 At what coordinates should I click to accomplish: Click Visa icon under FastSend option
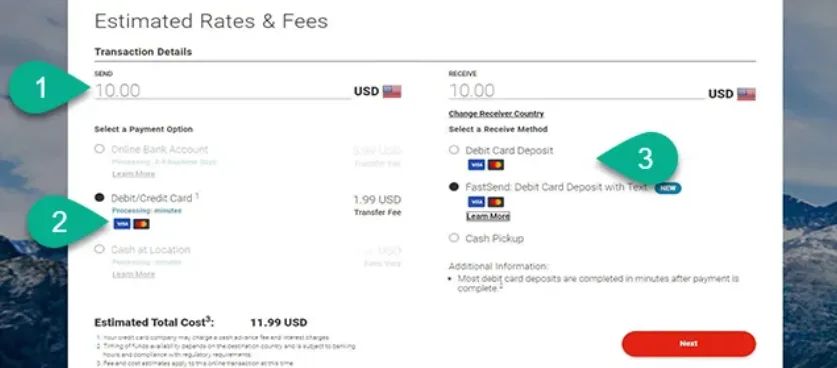(x=476, y=202)
